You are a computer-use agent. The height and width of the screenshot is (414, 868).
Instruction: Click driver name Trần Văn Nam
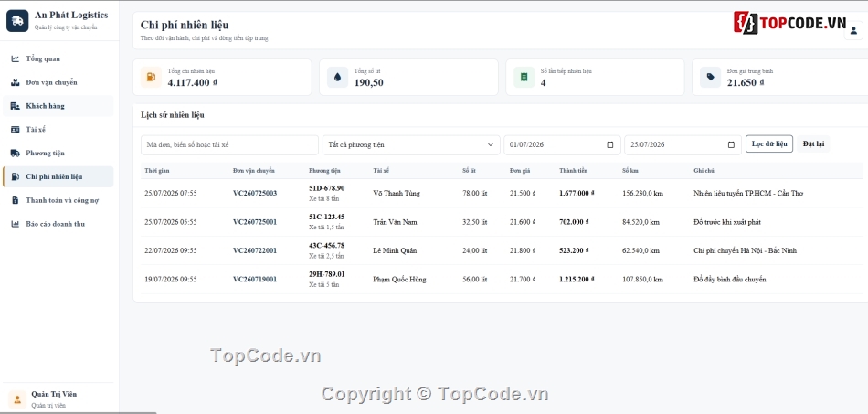click(396, 222)
